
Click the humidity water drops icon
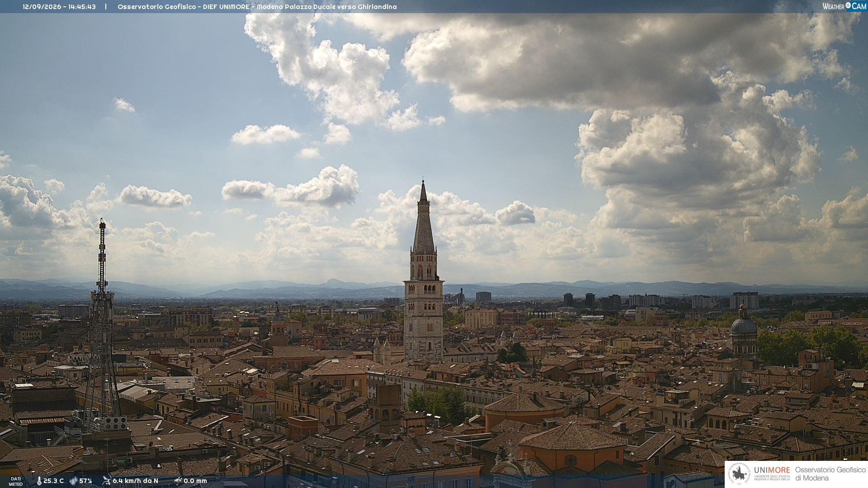[x=73, y=481]
